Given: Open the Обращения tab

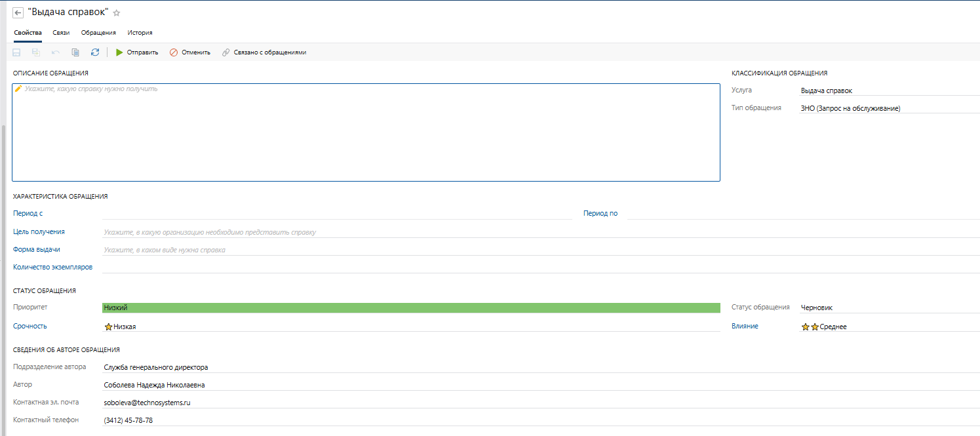Looking at the screenshot, I should tap(98, 32).
